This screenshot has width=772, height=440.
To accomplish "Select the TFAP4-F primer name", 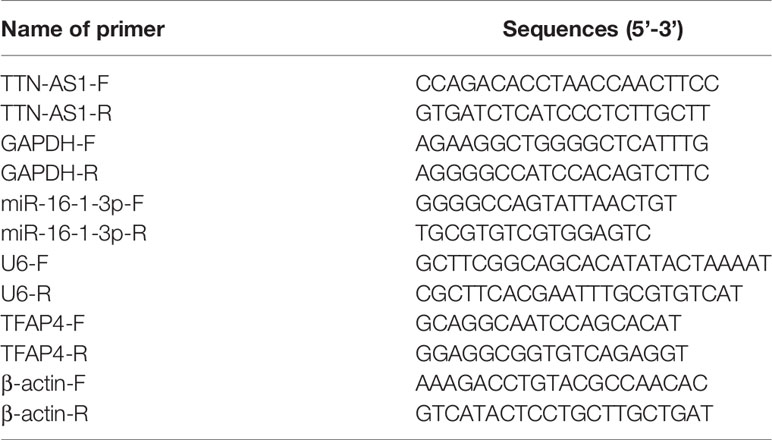I will pyautogui.click(x=43, y=323).
